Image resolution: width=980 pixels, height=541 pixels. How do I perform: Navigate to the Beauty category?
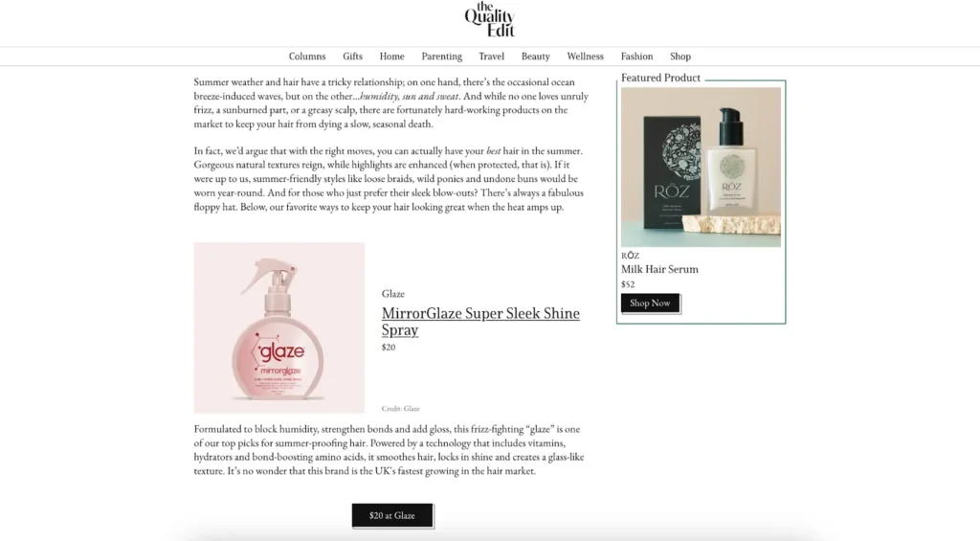[536, 56]
